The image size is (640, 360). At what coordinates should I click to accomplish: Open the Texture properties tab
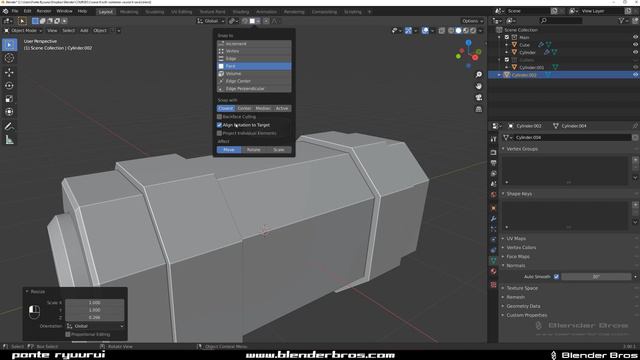coord(493,284)
